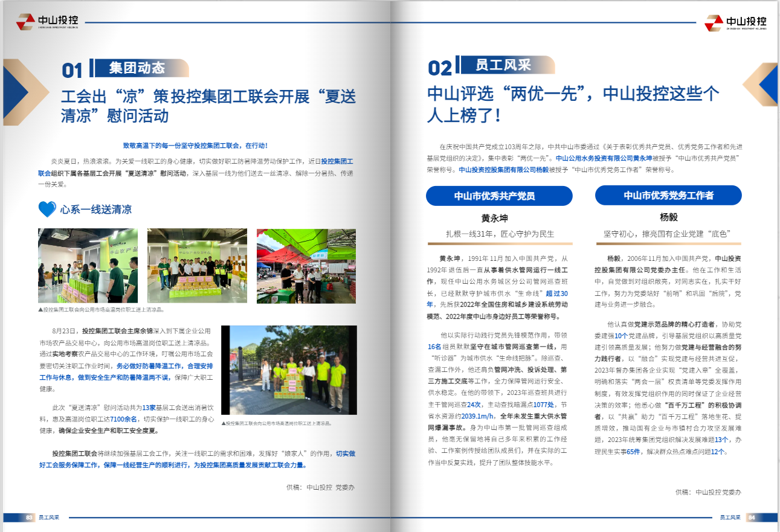Image resolution: width=780 pixels, height=532 pixels.
Task: Select the 01 section number
Action: 72,71
